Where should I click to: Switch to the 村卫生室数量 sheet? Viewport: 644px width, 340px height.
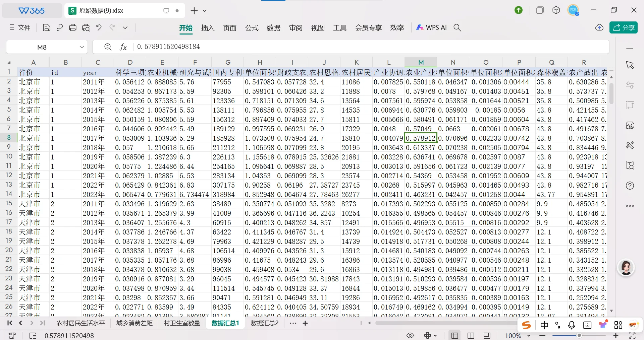tap(182, 323)
